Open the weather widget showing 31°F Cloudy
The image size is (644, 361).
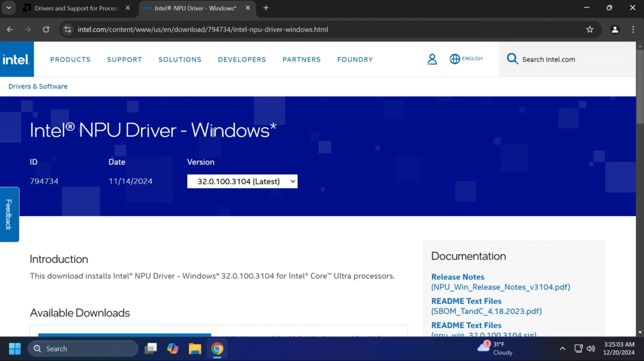point(495,349)
